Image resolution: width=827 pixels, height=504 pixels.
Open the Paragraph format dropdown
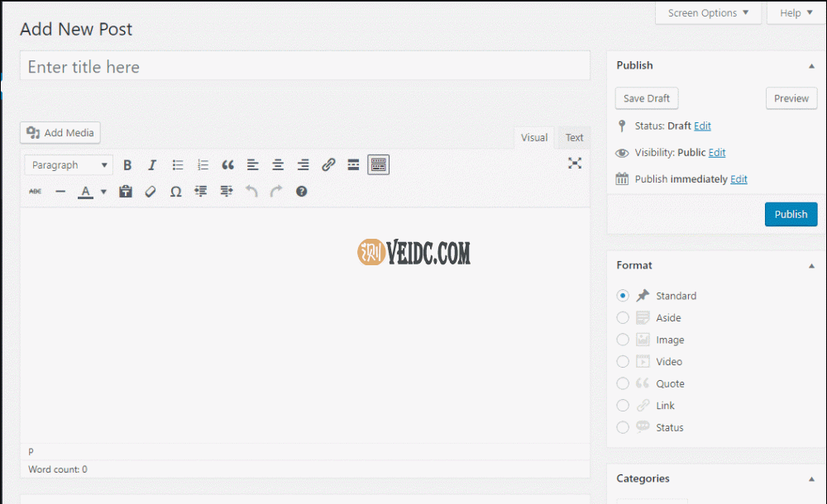tap(69, 165)
